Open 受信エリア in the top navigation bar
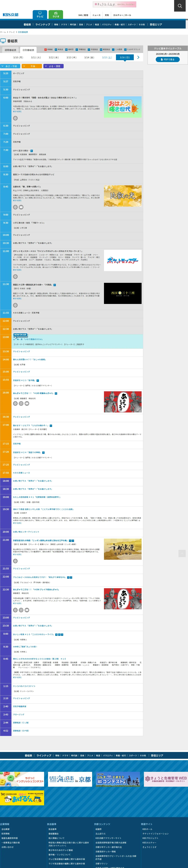 tap(156, 25)
